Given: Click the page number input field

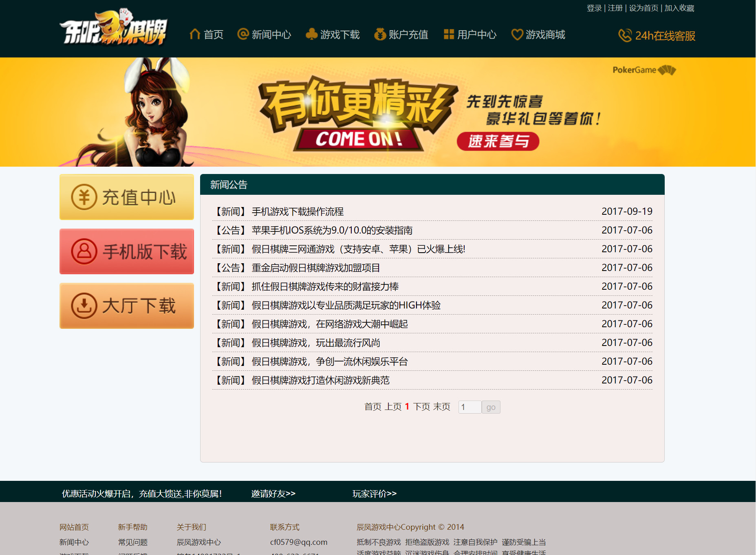Looking at the screenshot, I should click(469, 407).
